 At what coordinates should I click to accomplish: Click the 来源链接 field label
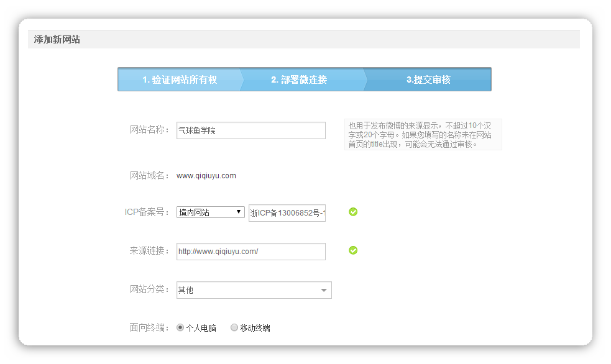pyautogui.click(x=149, y=250)
